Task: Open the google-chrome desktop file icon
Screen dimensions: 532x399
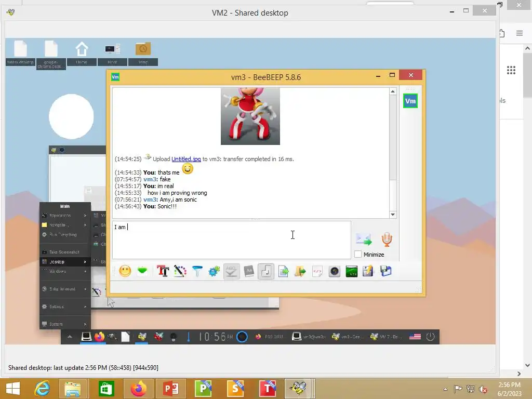Action: [51, 54]
